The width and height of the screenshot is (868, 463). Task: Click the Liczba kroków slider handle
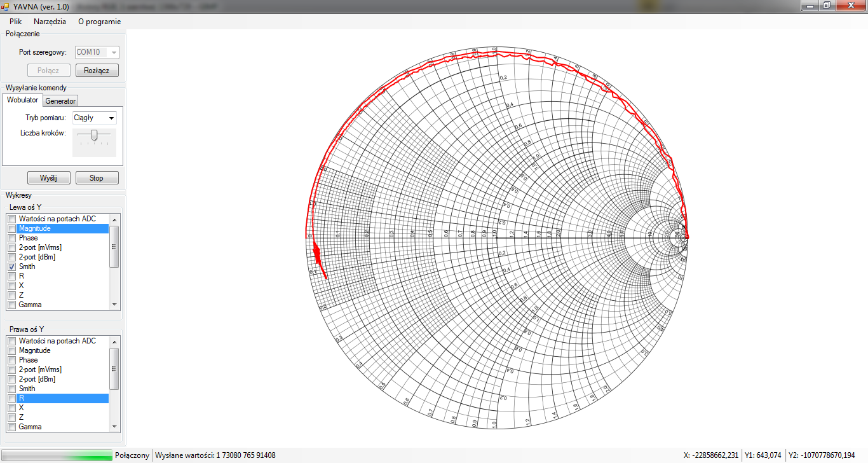(x=94, y=135)
